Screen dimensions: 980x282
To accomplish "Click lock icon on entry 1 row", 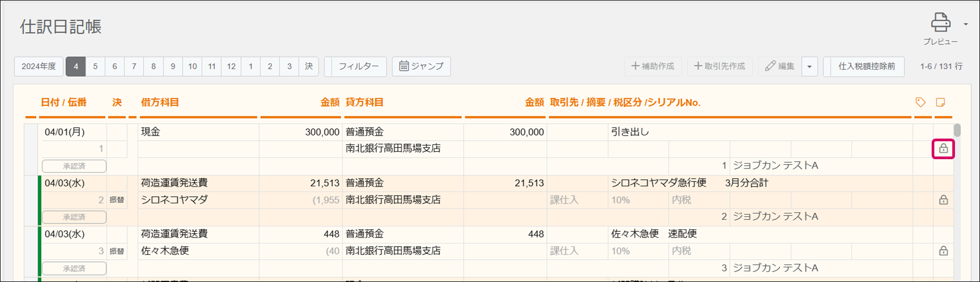I will 943,149.
